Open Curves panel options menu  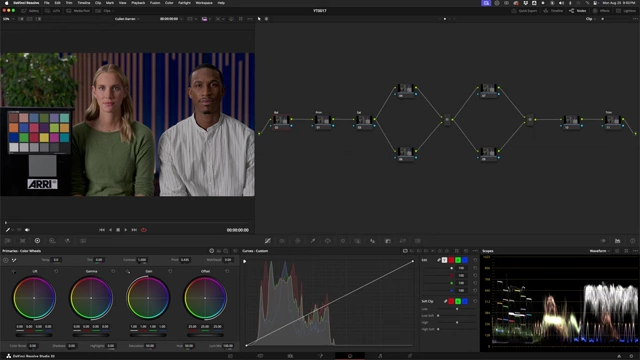tap(475, 251)
